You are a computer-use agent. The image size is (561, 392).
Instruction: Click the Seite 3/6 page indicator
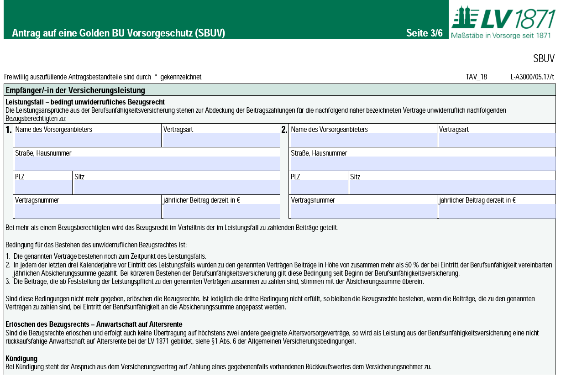[425, 33]
